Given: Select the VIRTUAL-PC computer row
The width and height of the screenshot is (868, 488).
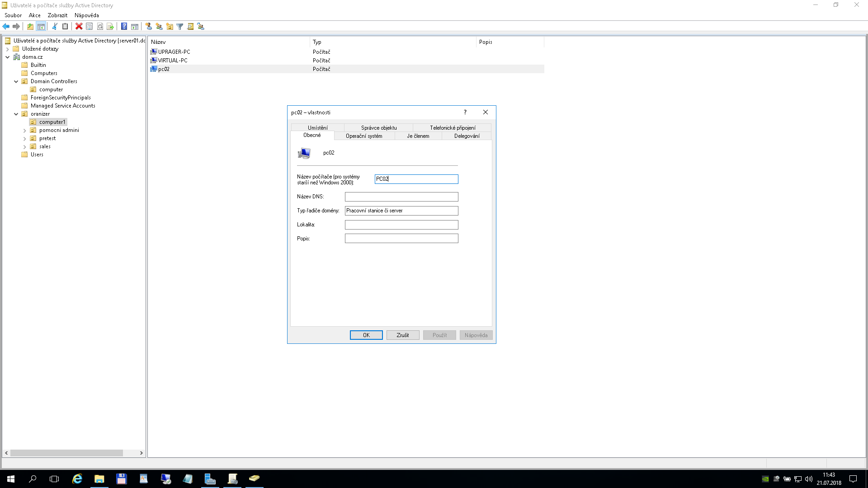Looking at the screenshot, I should pyautogui.click(x=346, y=61).
